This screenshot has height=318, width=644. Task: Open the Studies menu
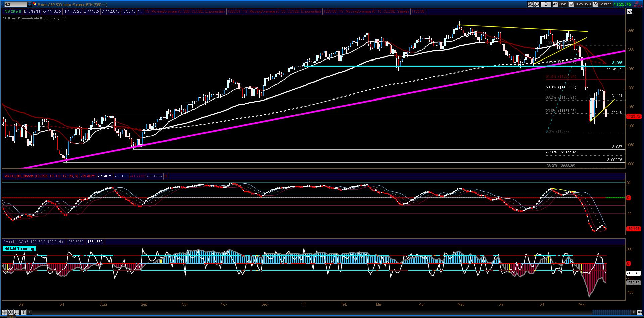point(603,4)
